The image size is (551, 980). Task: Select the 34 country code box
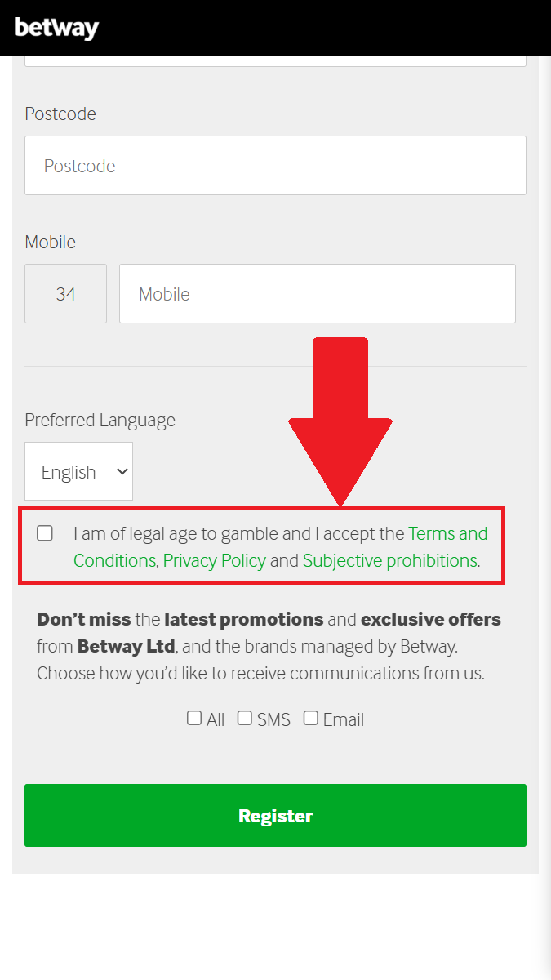coord(66,294)
